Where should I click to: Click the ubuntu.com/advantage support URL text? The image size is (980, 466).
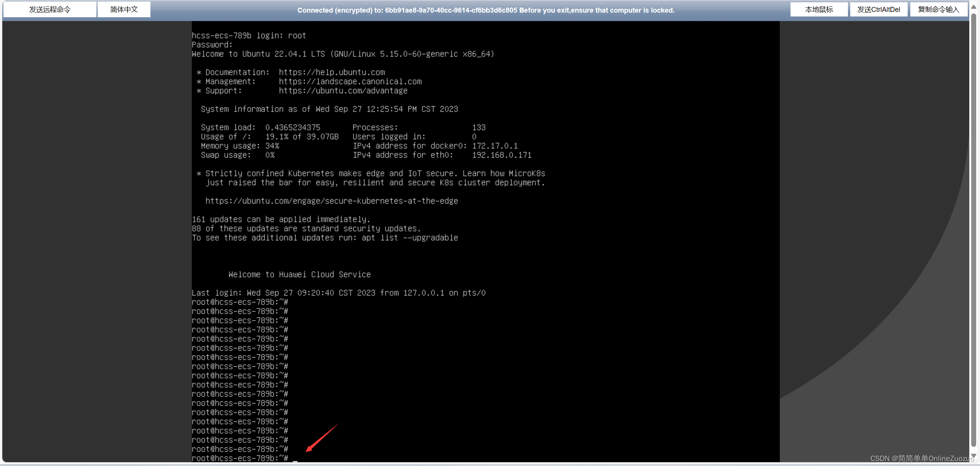click(x=343, y=91)
